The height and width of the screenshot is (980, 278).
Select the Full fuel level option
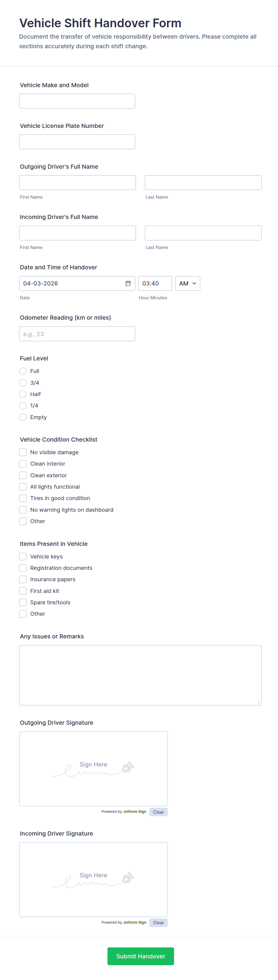click(x=23, y=371)
